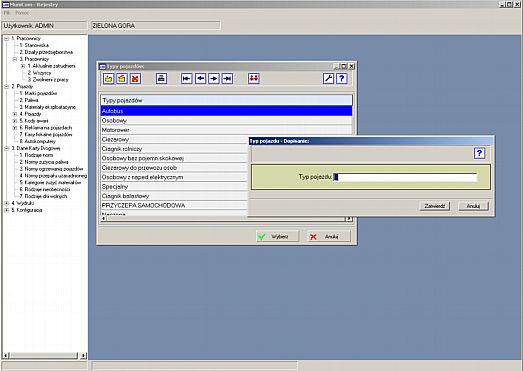Click left arrow of vehicle list scrollbar

pyautogui.click(x=104, y=219)
